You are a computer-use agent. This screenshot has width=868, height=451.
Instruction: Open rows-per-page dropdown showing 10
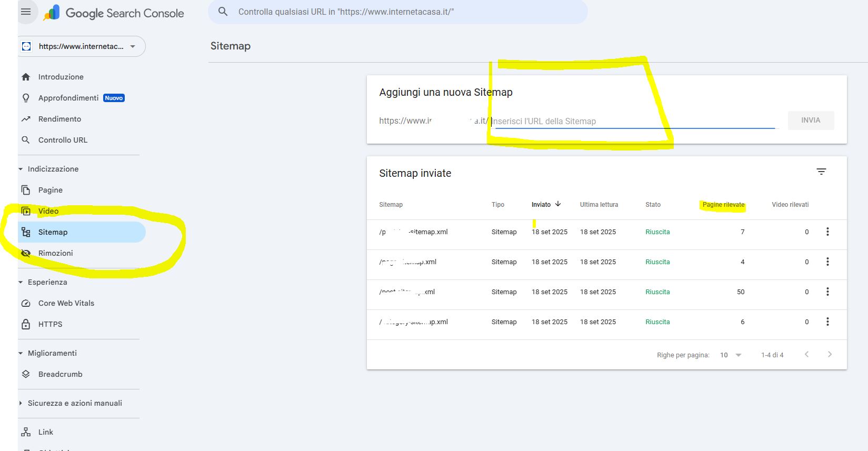coord(731,355)
